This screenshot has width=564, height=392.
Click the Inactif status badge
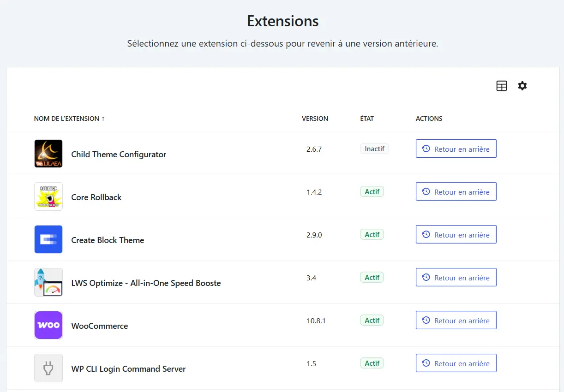[374, 148]
